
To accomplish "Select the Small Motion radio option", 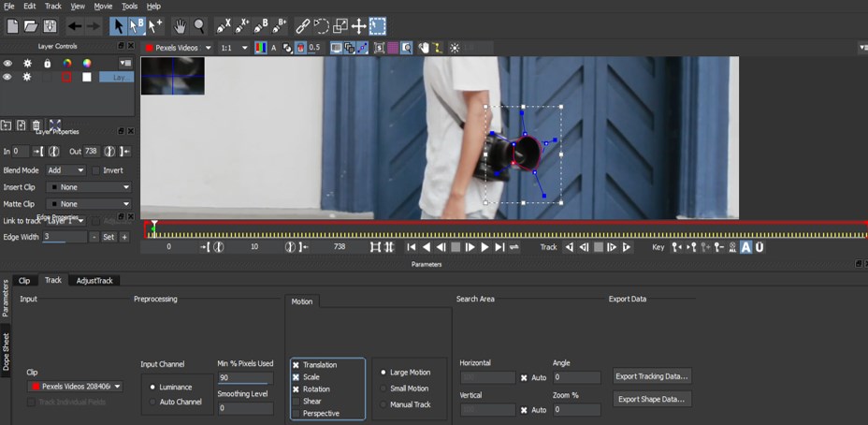I will coord(383,388).
